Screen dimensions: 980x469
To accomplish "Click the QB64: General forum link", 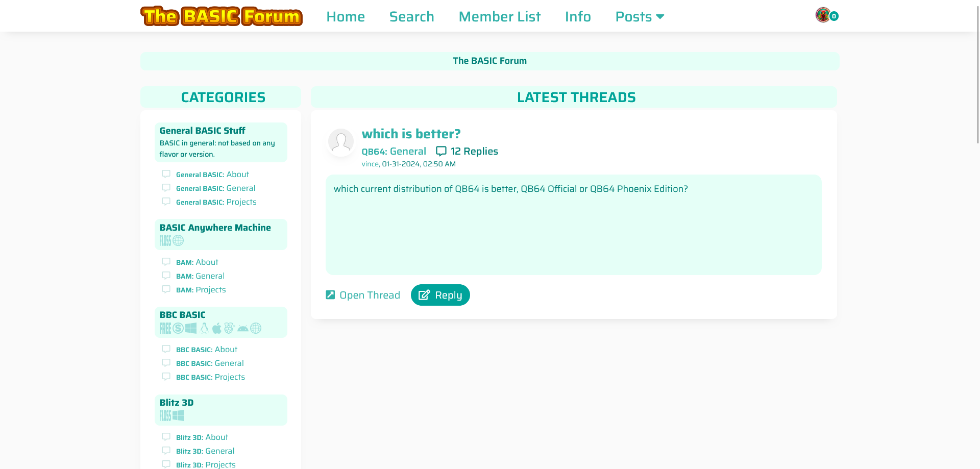I will (x=394, y=151).
